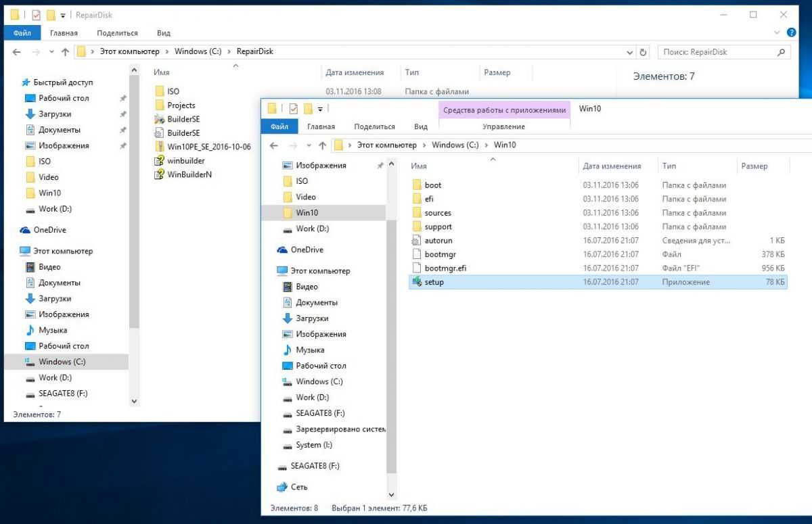Image resolution: width=812 pixels, height=524 pixels.
Task: Select the BuilderSE application icon
Action: 160,119
